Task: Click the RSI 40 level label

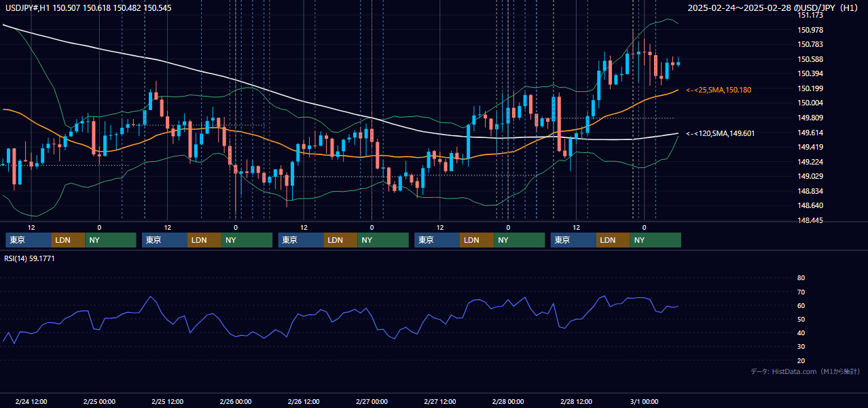Action: point(801,333)
